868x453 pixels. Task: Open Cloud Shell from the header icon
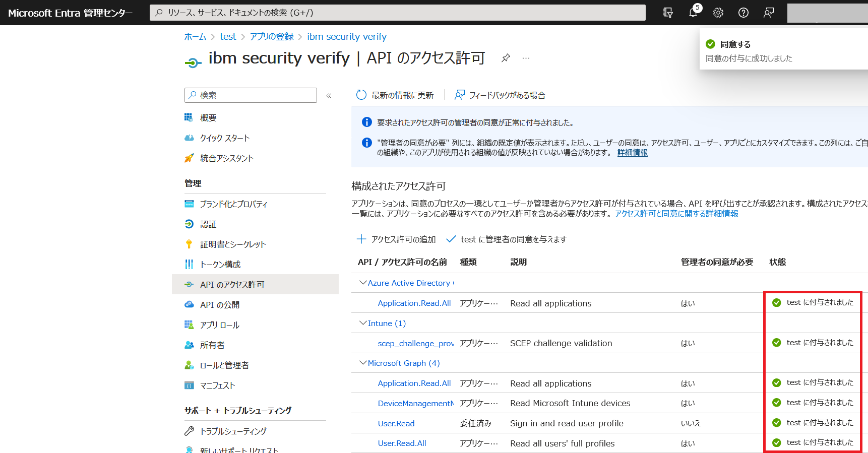click(668, 13)
